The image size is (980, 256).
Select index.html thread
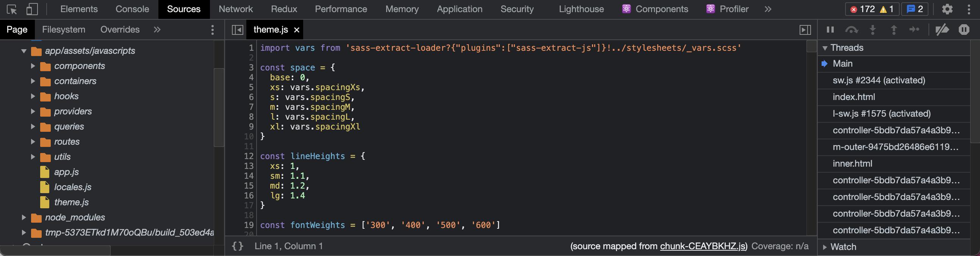[x=894, y=97]
